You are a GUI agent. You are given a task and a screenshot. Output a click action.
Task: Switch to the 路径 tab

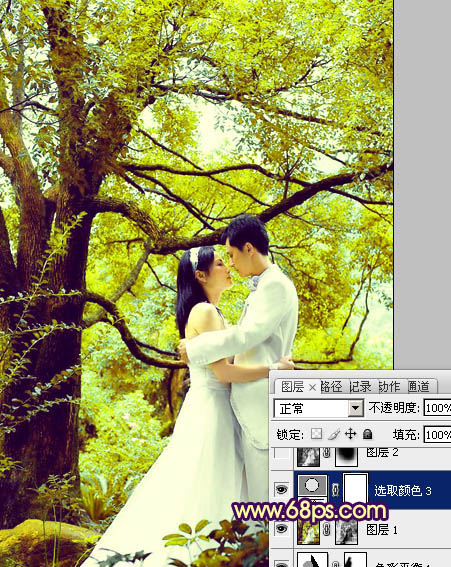331,387
